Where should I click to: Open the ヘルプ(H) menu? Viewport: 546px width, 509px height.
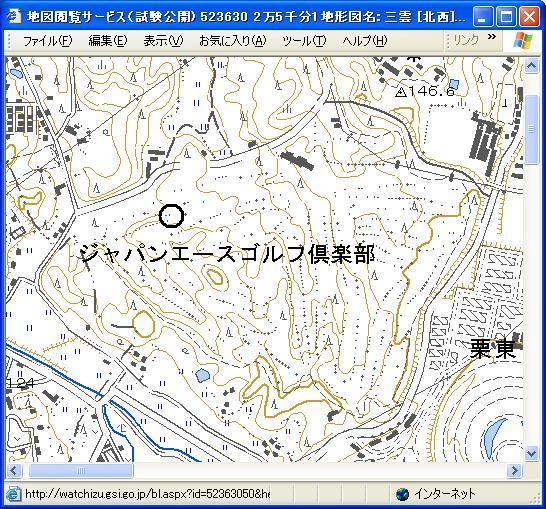[x=365, y=41]
